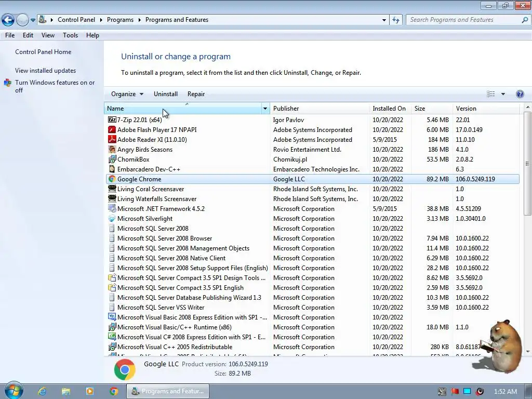Open the view options dropdown arrow
The image size is (532, 399).
point(503,94)
